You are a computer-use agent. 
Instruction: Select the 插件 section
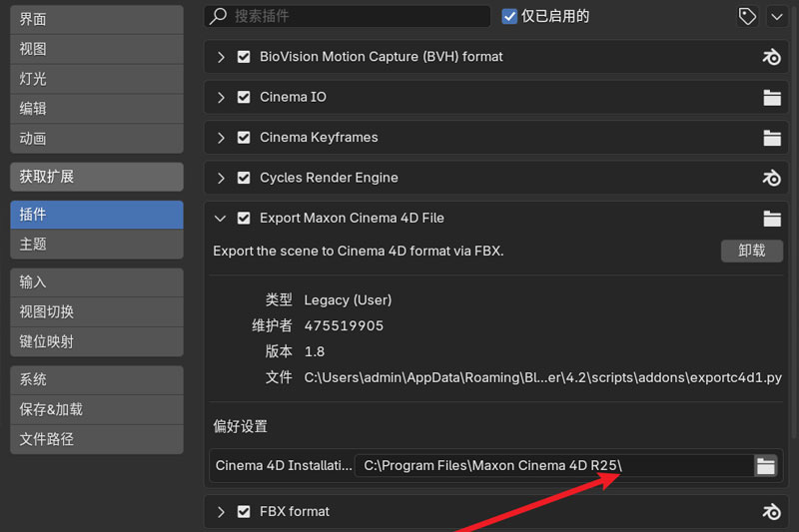pyautogui.click(x=97, y=215)
